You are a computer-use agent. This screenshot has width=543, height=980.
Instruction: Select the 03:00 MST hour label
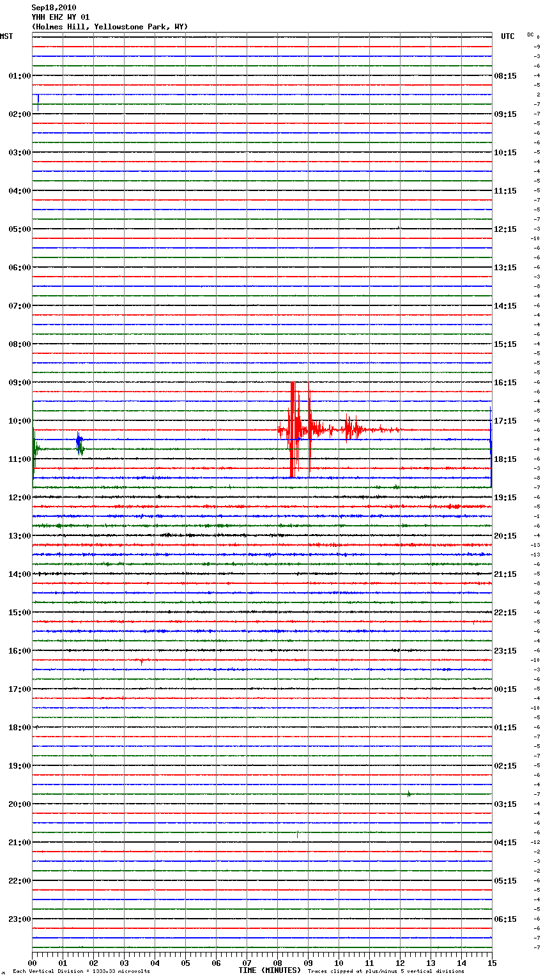click(x=19, y=153)
